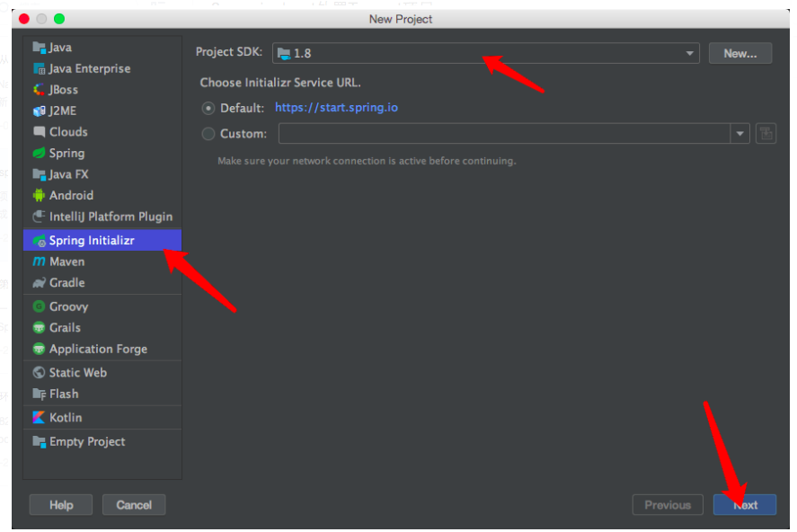Viewport: 797px width, 532px height.
Task: Click the custom URL browse icon button
Action: point(766,134)
